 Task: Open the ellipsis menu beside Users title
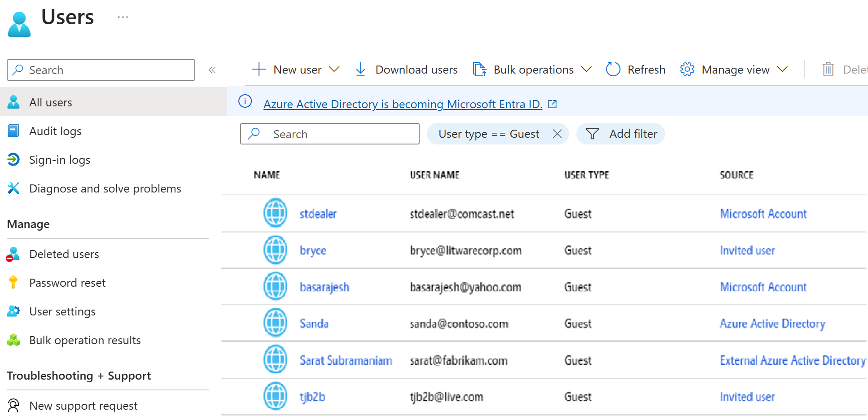pyautogui.click(x=123, y=17)
